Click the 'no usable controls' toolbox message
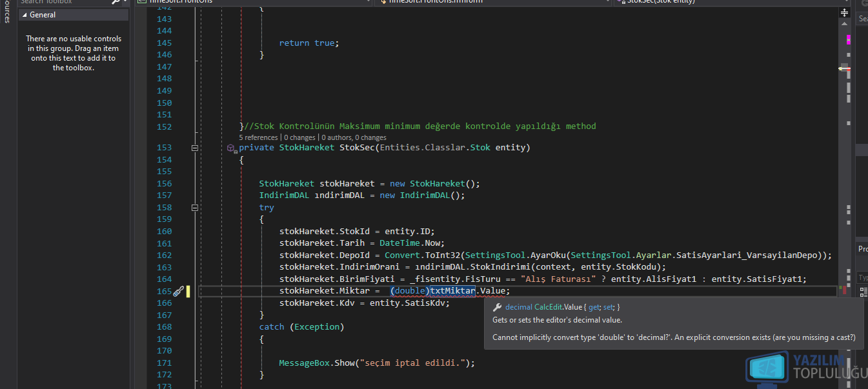 [x=74, y=53]
